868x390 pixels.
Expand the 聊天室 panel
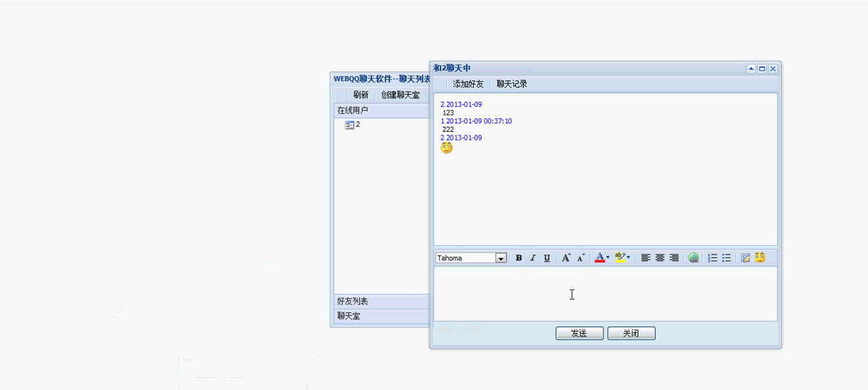(381, 316)
